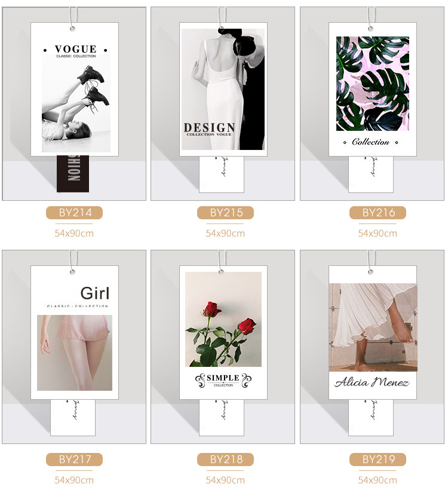The width and height of the screenshot is (448, 490).
Task: Select the BY216 product code badge
Action: (378, 213)
